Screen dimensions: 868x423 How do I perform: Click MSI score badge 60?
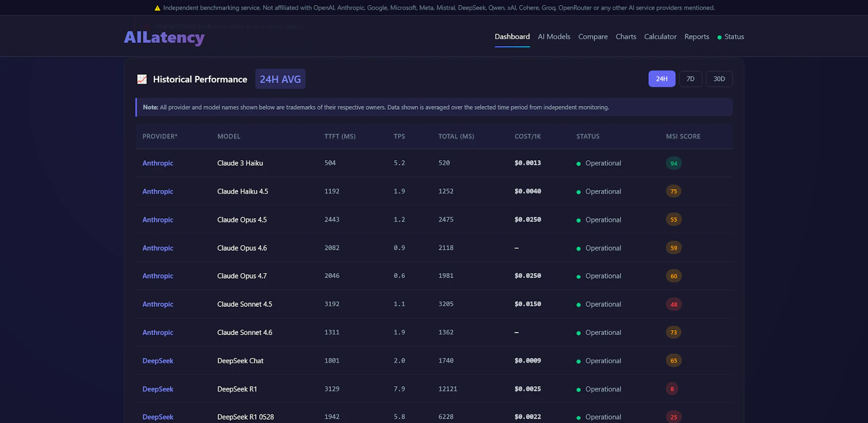pyautogui.click(x=674, y=276)
